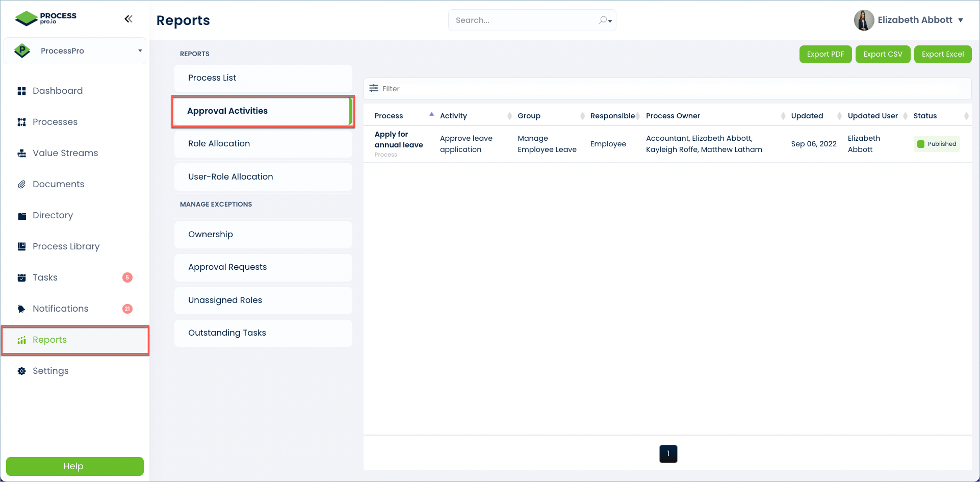Open the Role Allocation report
The width and height of the screenshot is (980, 482).
(263, 144)
